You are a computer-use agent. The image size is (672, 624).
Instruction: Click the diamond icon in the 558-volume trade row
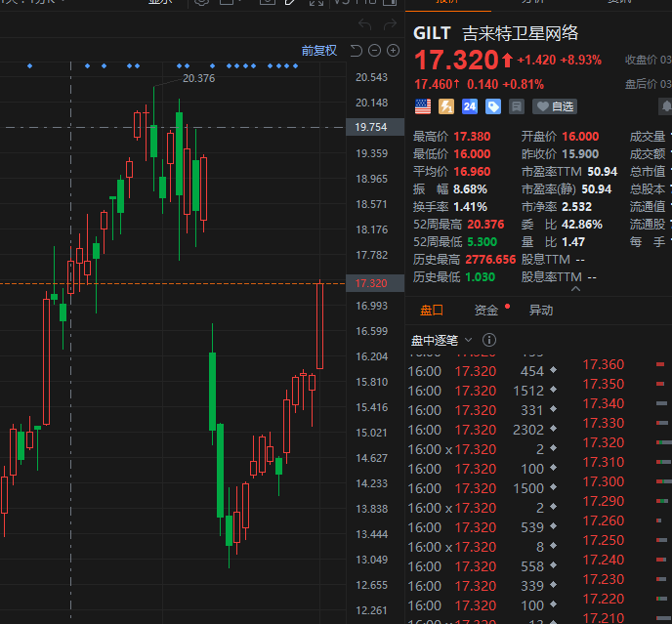553,565
